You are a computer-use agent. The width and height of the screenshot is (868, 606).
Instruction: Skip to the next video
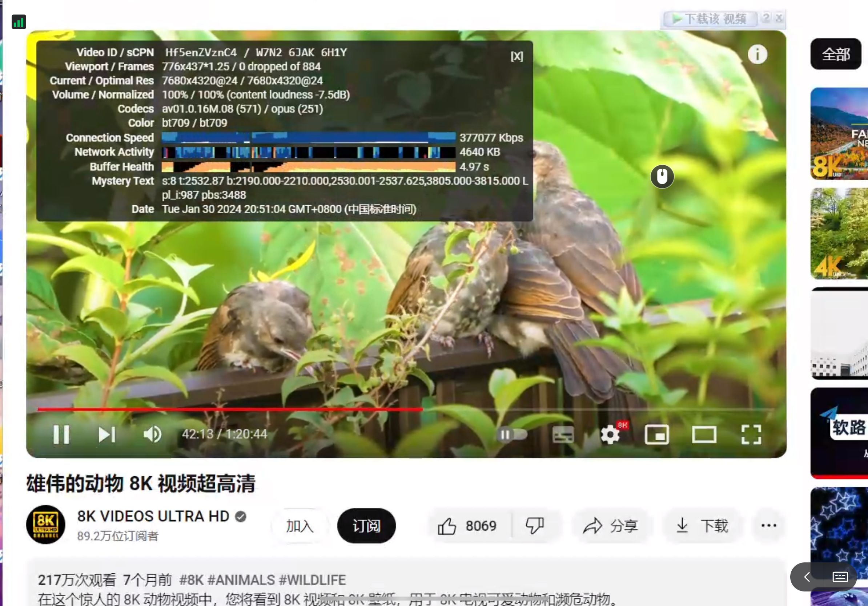[107, 435]
